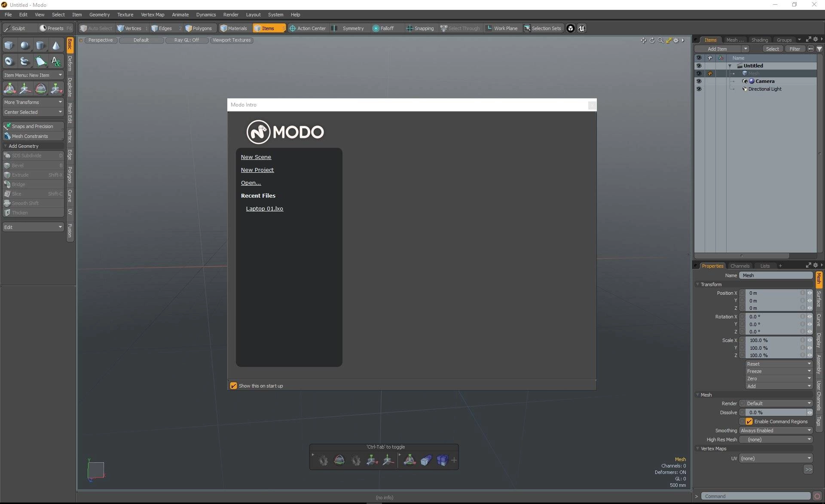The width and height of the screenshot is (825, 504).
Task: Open Smoothing Always Enabled dropdown
Action: 776,431
